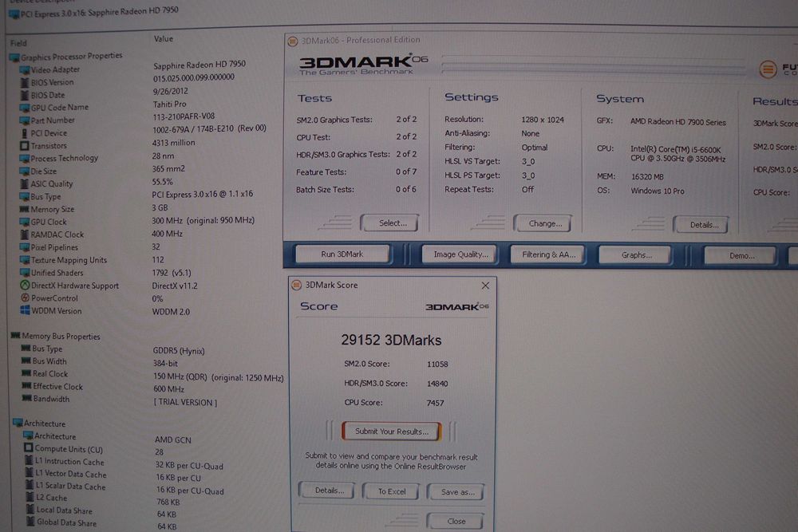Open the Image Quality tool
Viewport: 798px width, 532px height.
[460, 254]
